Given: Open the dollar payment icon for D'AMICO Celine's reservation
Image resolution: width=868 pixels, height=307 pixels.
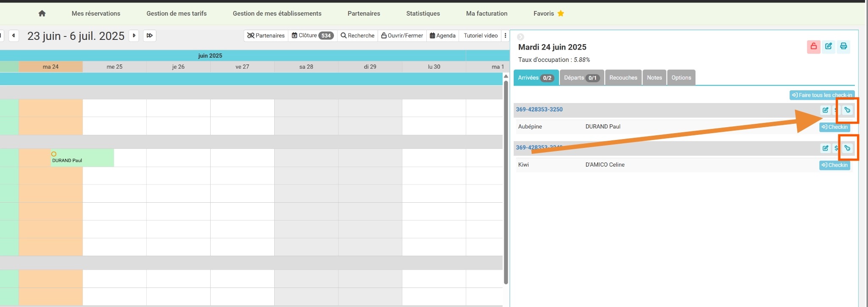Looking at the screenshot, I should coord(836,148).
